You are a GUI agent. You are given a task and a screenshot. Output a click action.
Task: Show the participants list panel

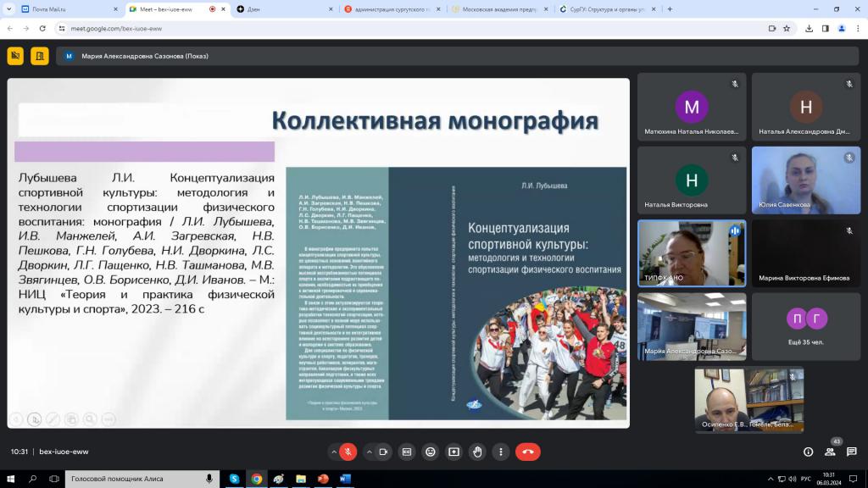coord(830,452)
